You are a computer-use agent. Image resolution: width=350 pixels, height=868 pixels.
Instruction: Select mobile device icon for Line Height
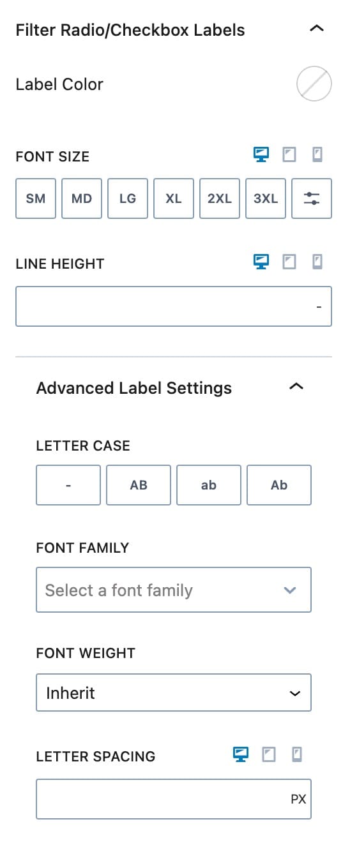click(x=317, y=262)
